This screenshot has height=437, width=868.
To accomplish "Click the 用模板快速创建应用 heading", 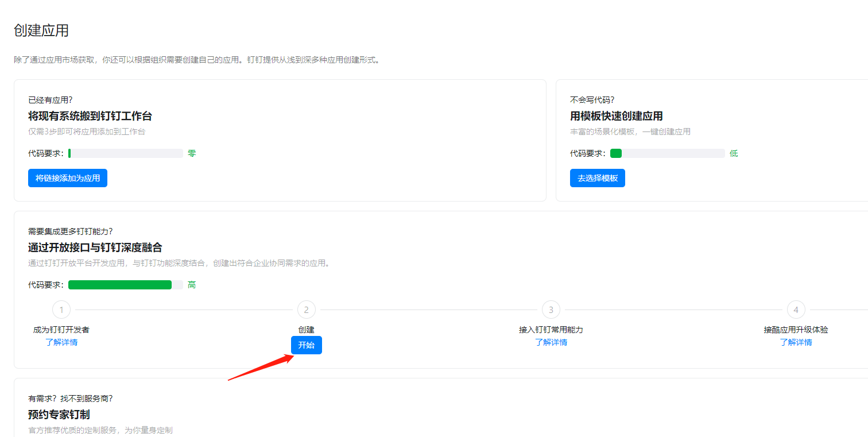I will [x=616, y=116].
